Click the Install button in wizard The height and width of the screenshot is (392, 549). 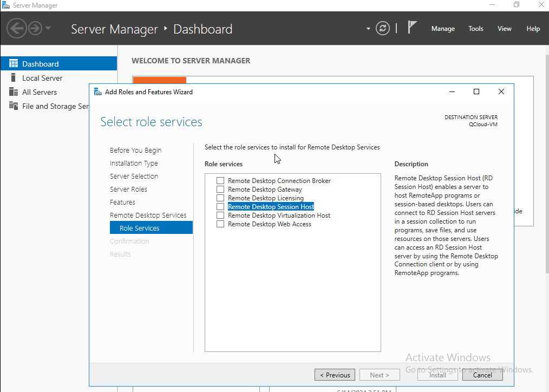437,375
